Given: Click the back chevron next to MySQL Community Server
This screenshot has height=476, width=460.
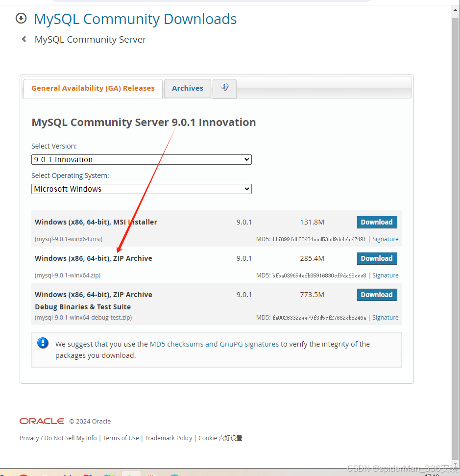Looking at the screenshot, I should click(x=24, y=39).
